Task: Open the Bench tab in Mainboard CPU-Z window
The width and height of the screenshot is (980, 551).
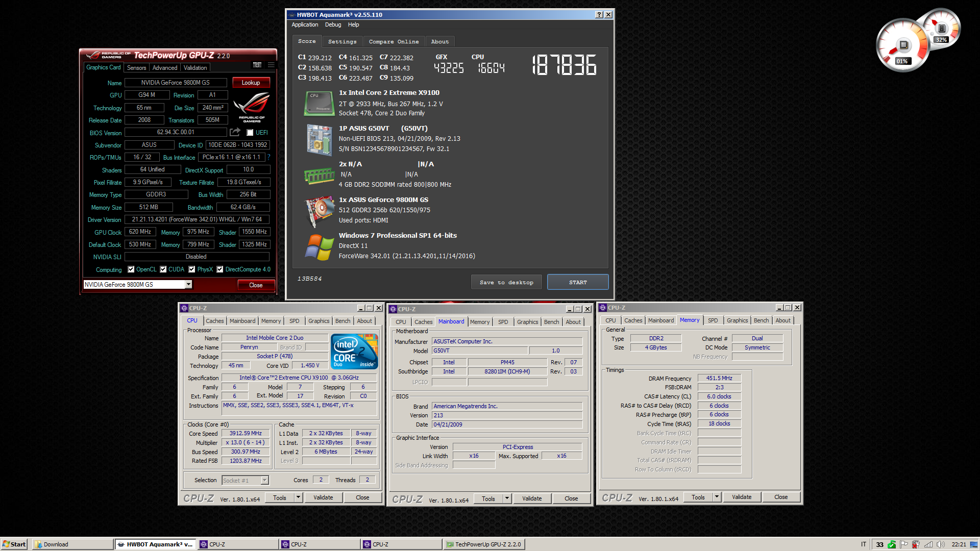Action: (x=551, y=322)
